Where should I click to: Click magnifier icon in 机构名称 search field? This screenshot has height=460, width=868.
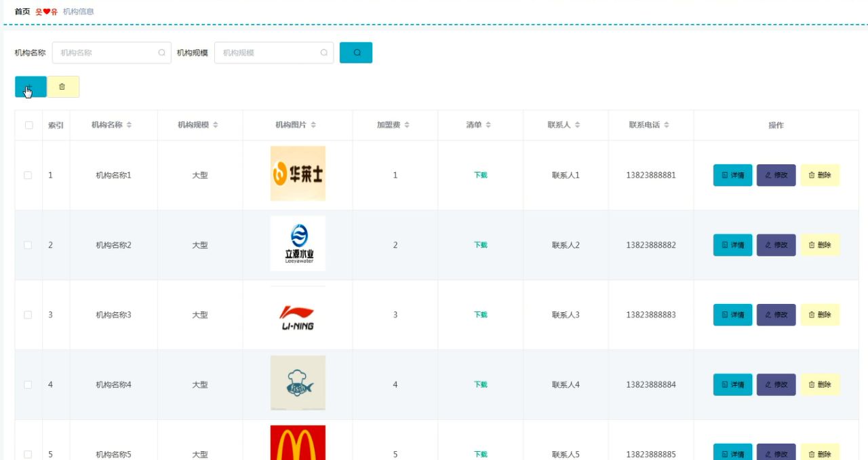coord(162,53)
